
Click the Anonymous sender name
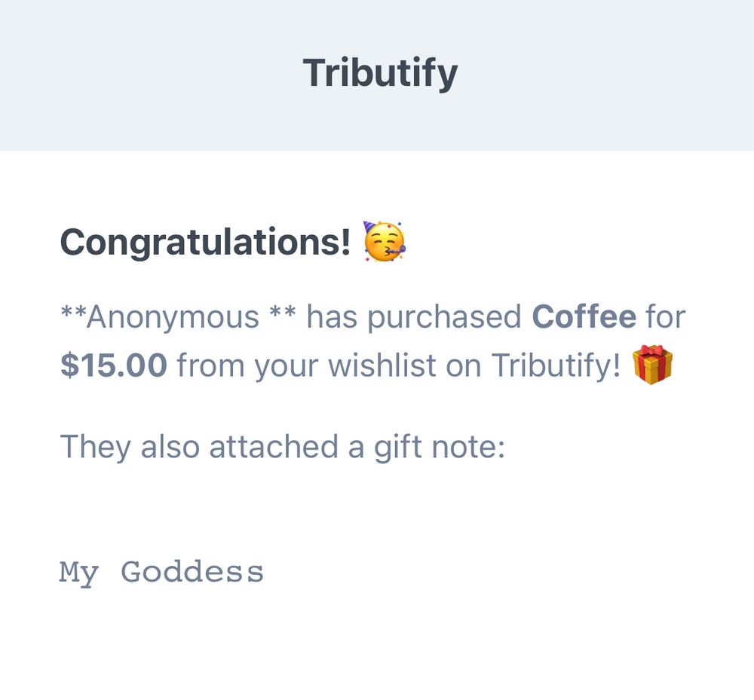coord(173,317)
